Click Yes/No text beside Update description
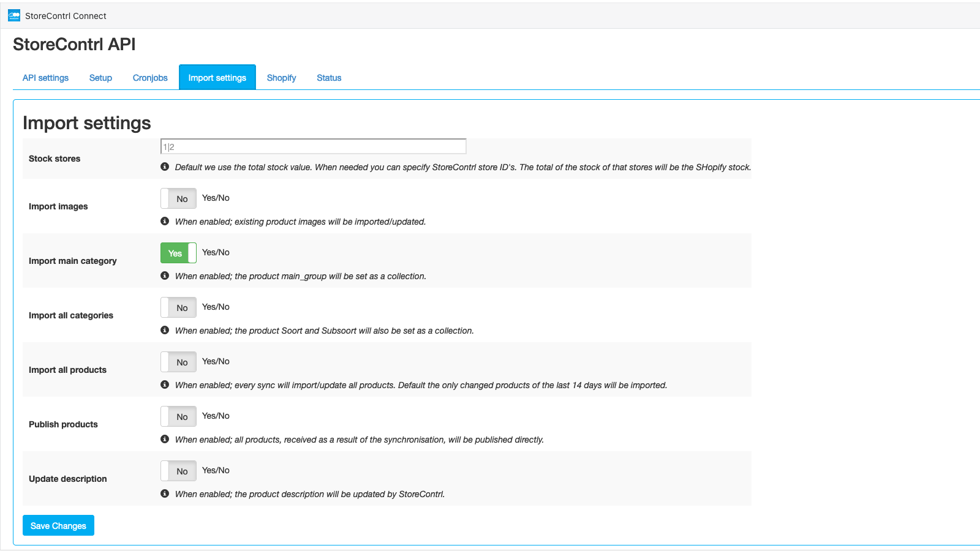980x551 pixels. click(x=216, y=470)
